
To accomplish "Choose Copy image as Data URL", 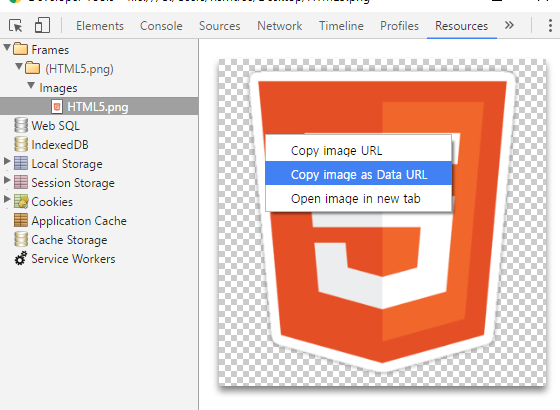I will tap(359, 174).
